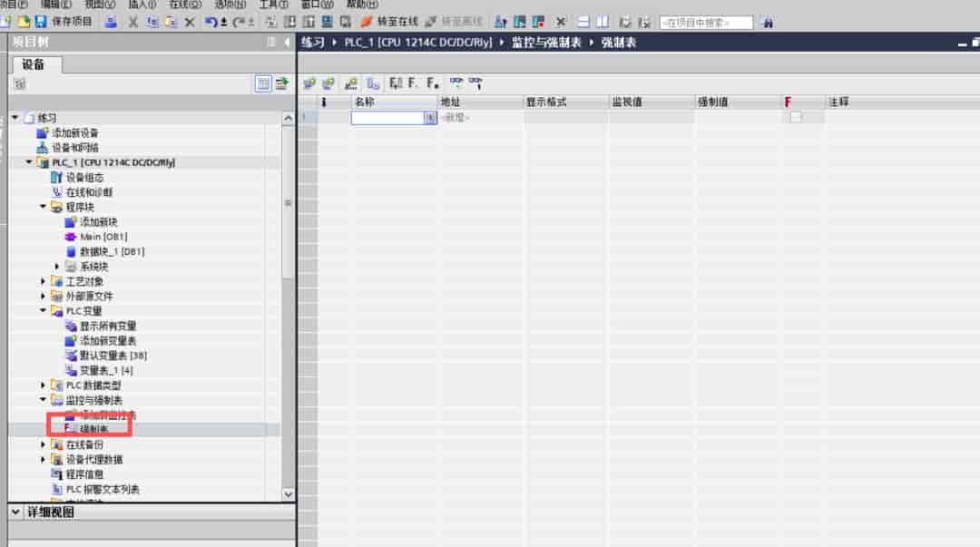Click the project search input field

click(x=706, y=23)
